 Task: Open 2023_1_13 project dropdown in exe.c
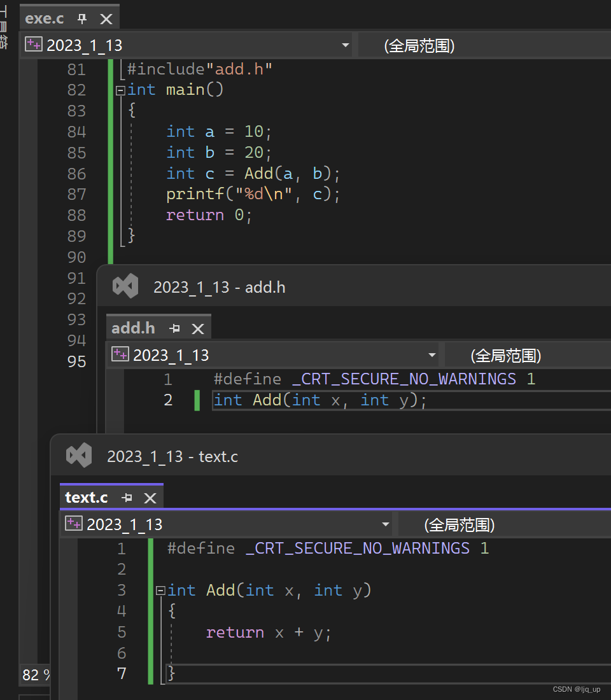(345, 45)
